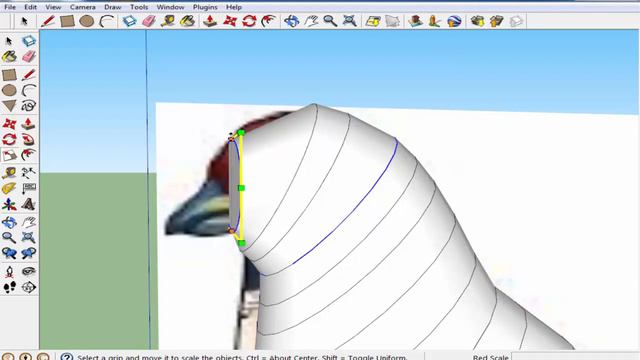Activate the Axes tool in left toolbar
The width and height of the screenshot is (640, 360).
coord(9,204)
